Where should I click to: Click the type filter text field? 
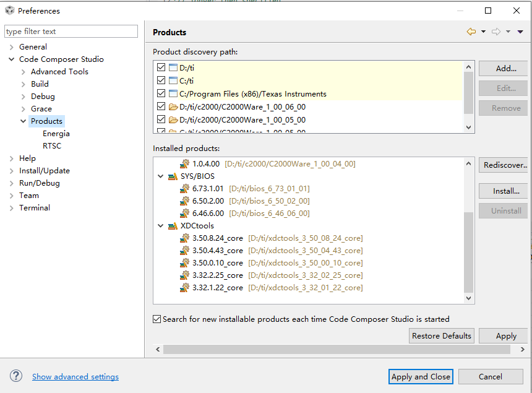71,31
